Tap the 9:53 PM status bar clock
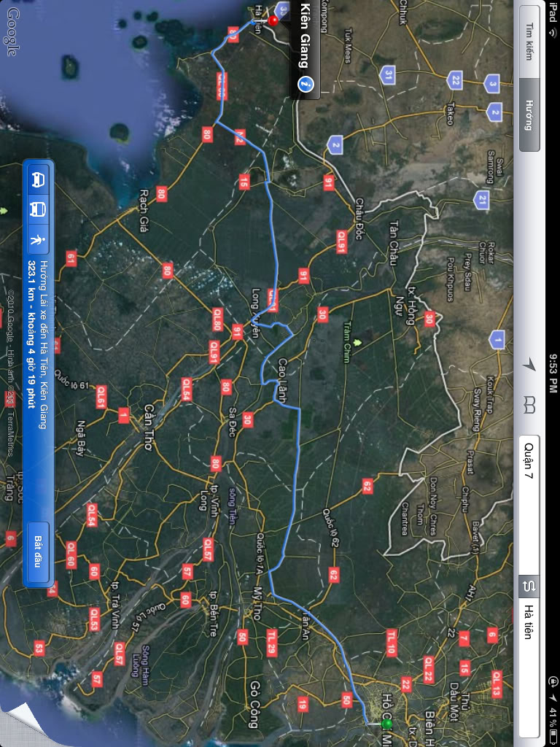The image size is (560, 747). 553,373
